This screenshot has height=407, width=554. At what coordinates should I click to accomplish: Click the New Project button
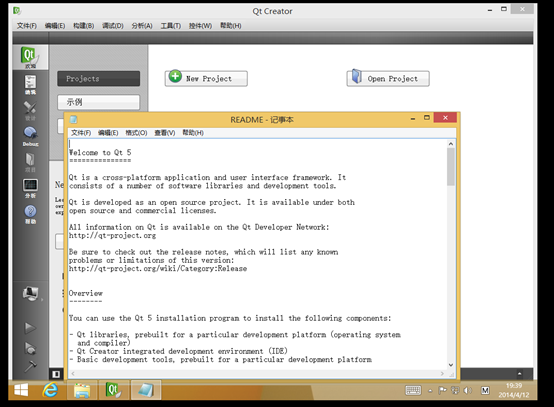(206, 78)
